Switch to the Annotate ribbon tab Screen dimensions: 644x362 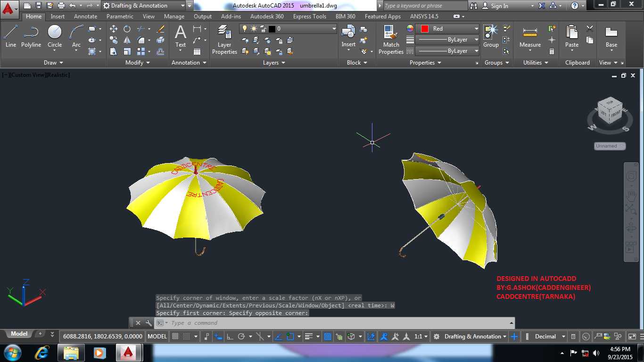(85, 16)
